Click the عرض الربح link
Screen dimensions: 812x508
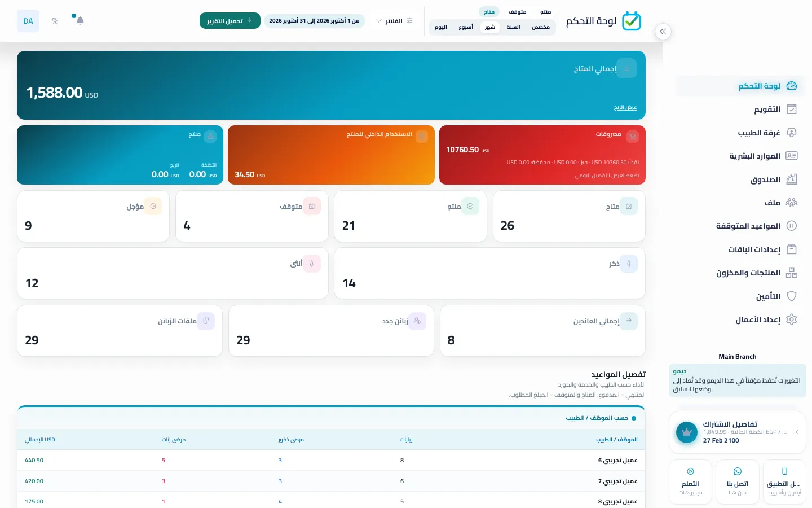tap(625, 107)
